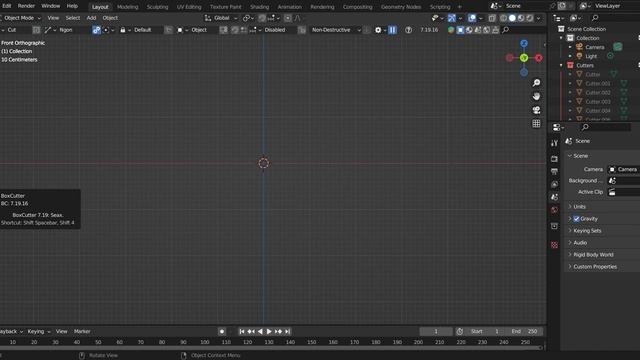Switch orthographic/perspective with the grid icon

point(536,124)
